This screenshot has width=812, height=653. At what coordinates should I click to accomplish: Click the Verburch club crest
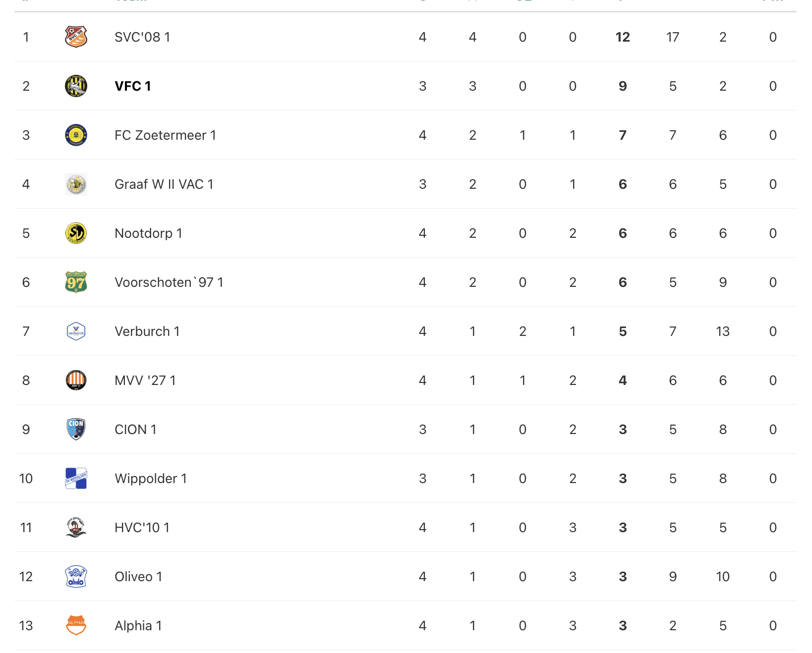(76, 331)
